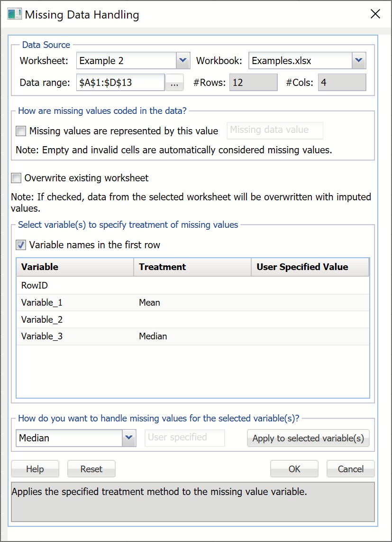Open the missing value treatment dropdown showing Median

(x=128, y=438)
